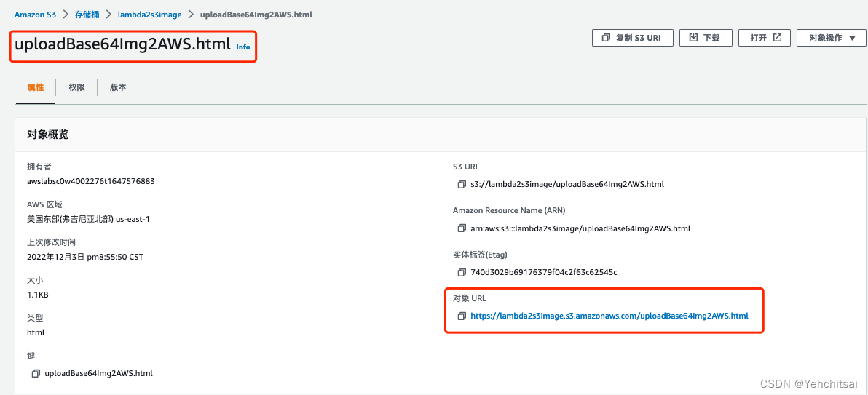Viewport: 868px width, 395px height.
Task: Click the ARN value arn:aws:s3:::lambda2s3image
Action: point(580,228)
